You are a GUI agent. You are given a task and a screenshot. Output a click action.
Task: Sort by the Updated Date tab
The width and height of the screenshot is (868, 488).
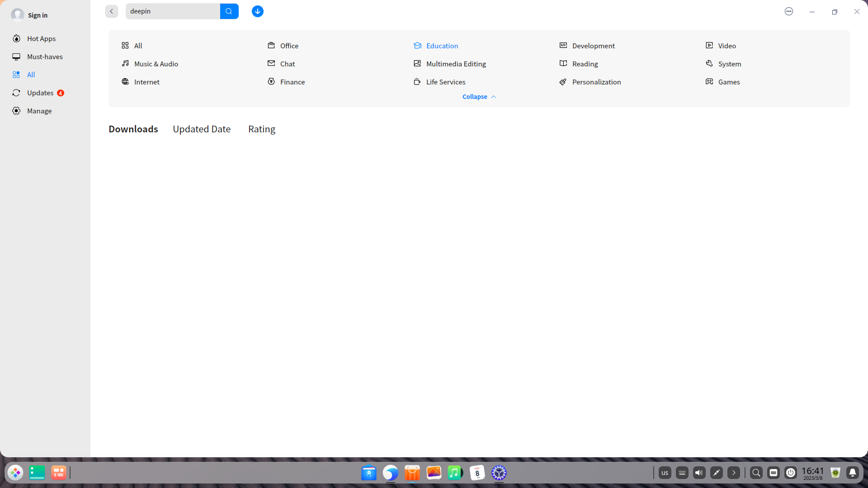point(202,129)
